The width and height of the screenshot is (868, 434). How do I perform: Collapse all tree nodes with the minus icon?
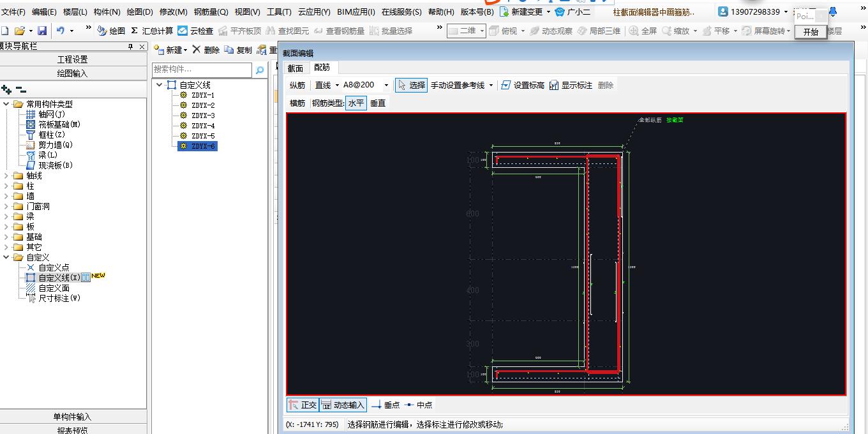21,90
